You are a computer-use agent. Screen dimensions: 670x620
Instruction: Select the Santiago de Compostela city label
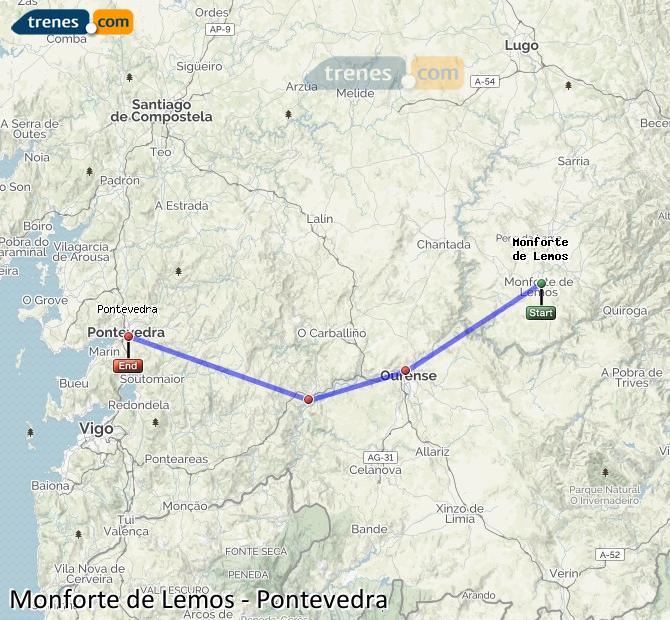162,110
